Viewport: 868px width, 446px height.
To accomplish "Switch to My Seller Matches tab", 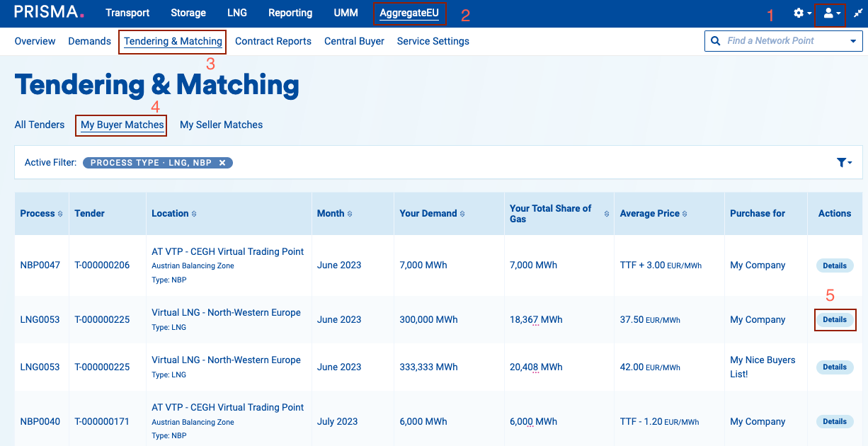I will pyautogui.click(x=221, y=125).
